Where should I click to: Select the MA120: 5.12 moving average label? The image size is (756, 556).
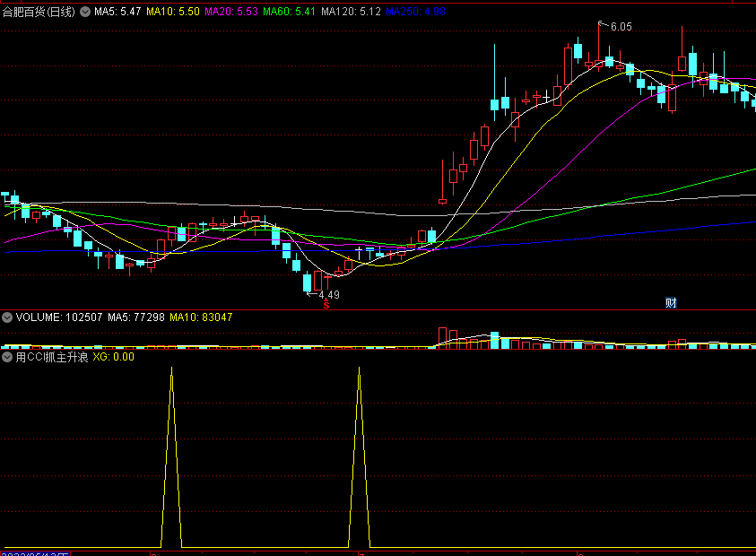click(x=351, y=12)
